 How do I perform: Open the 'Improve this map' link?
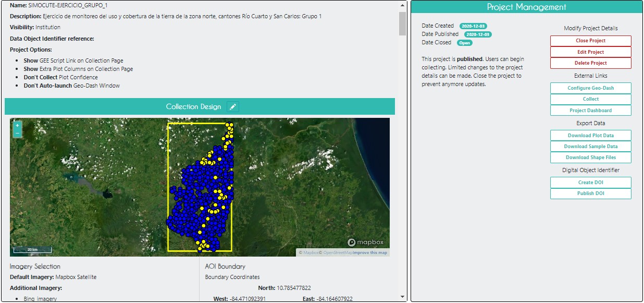tap(370, 253)
